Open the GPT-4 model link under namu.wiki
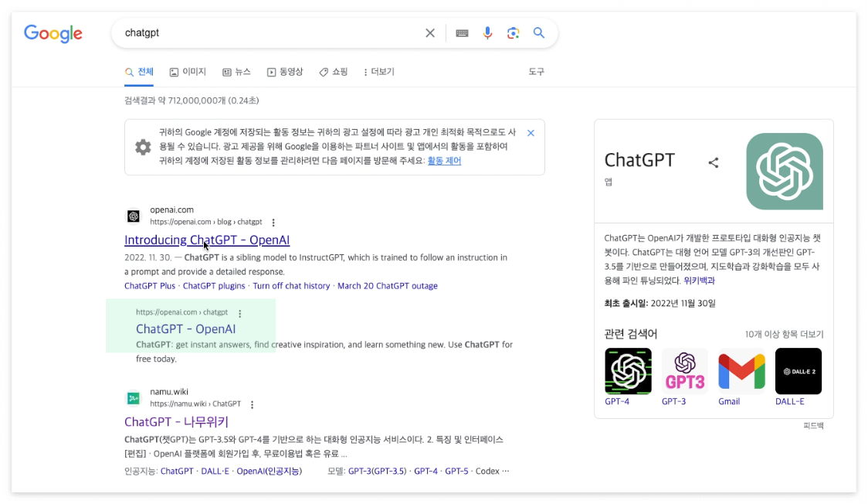Viewport: 868px width, 504px height. point(426,472)
